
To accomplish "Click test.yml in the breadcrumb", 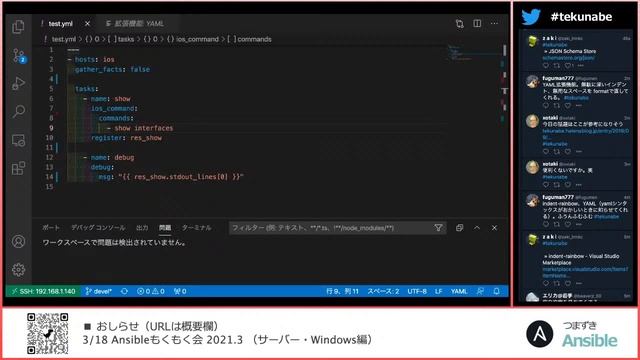I will pyautogui.click(x=63, y=39).
